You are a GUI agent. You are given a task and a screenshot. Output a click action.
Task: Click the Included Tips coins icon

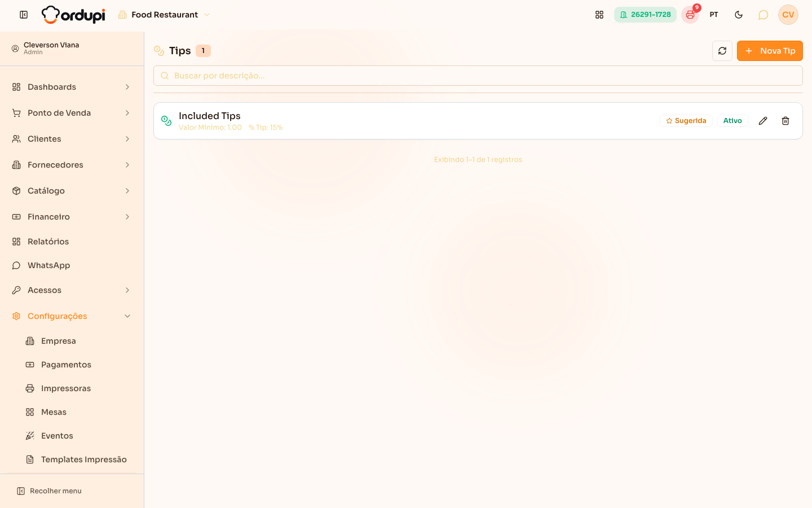click(x=166, y=121)
